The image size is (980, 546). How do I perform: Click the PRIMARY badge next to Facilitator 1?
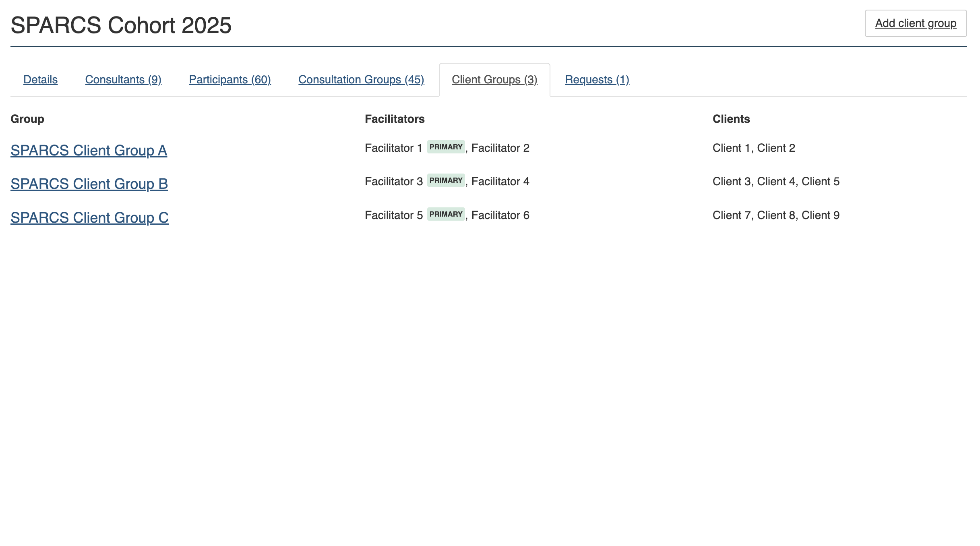[446, 147]
